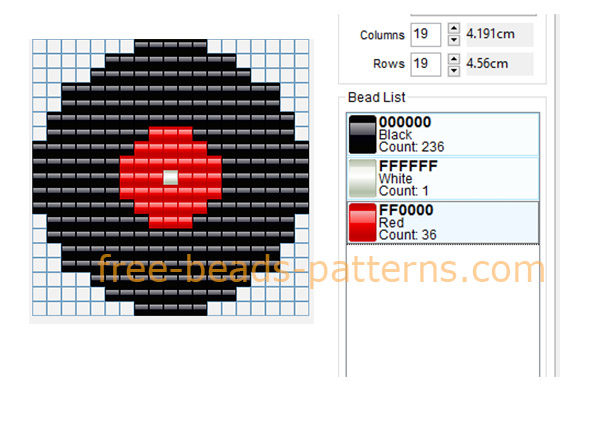The height and width of the screenshot is (440, 600).
Task: Click the FF0000 hex code text
Action: click(x=406, y=210)
